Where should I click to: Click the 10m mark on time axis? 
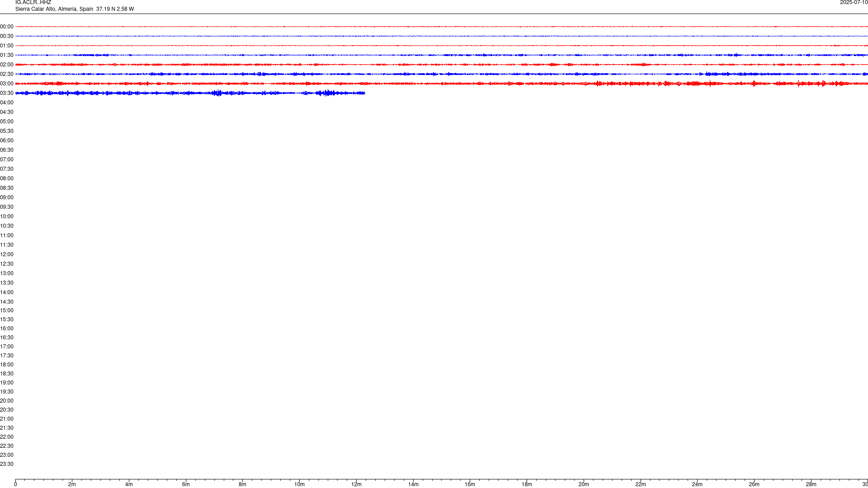click(x=299, y=484)
